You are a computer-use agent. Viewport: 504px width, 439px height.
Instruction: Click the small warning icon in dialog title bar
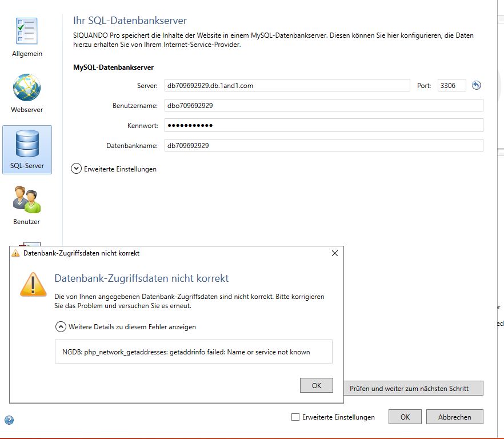pyautogui.click(x=15, y=253)
